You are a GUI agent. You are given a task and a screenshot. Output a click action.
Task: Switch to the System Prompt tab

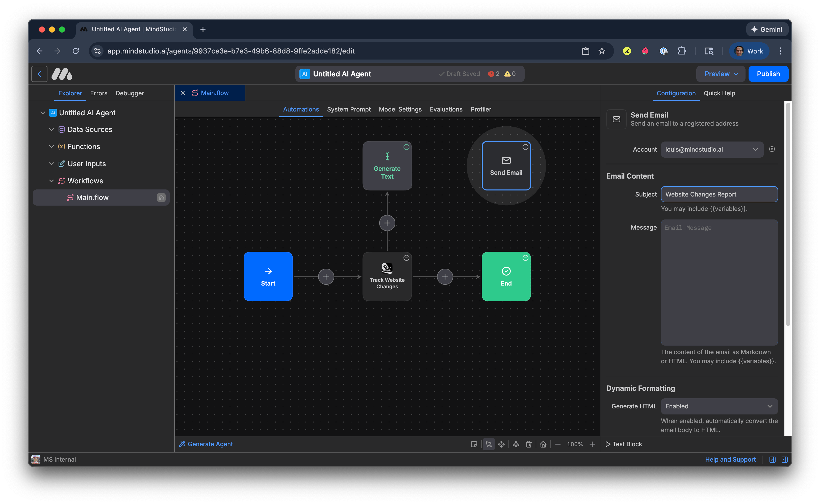(x=349, y=109)
